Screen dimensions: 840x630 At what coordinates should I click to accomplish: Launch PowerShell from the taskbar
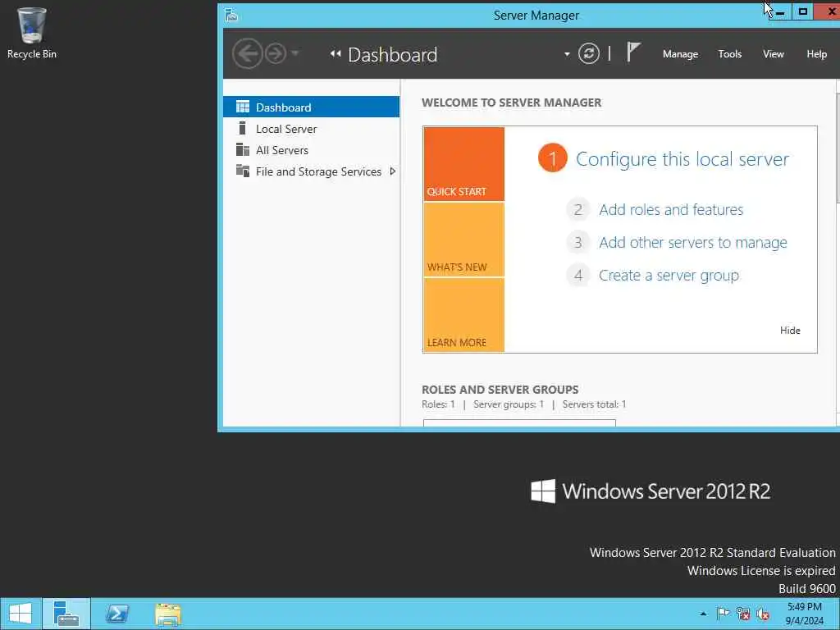pos(116,614)
